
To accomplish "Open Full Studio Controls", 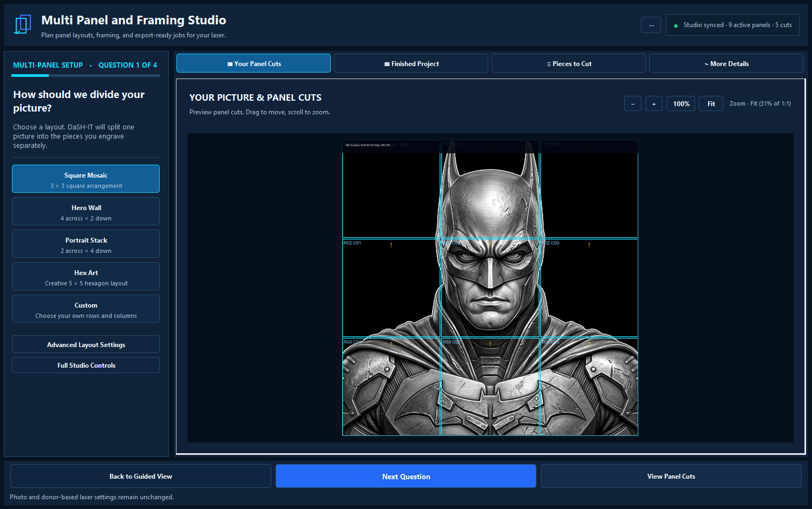I will (86, 365).
